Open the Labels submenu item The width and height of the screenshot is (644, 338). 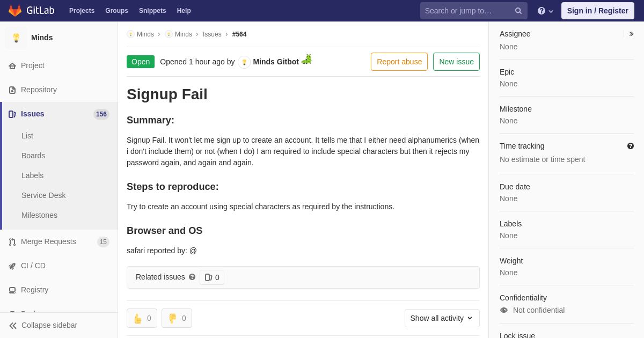pos(32,175)
